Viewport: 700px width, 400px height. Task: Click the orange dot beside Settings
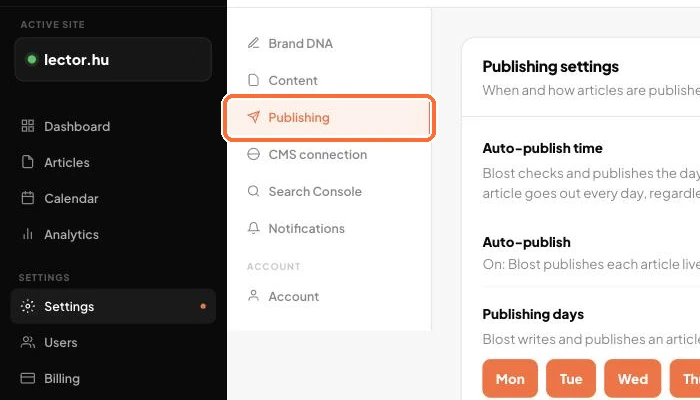(203, 306)
